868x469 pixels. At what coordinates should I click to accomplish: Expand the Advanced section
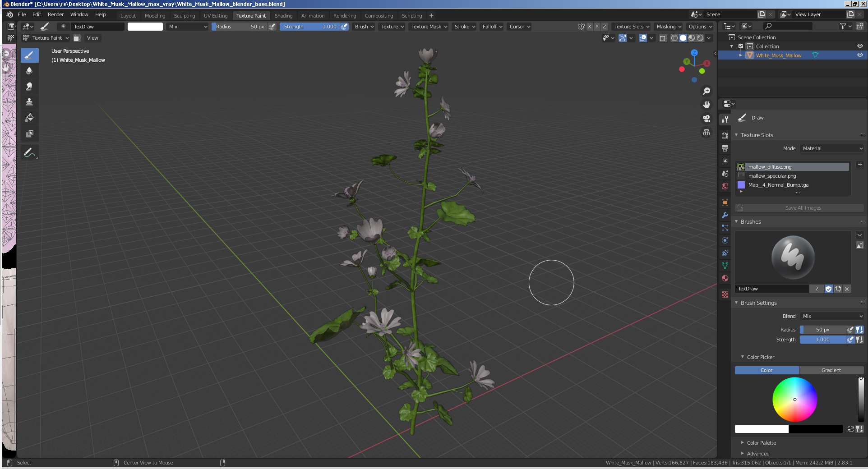coord(758,454)
